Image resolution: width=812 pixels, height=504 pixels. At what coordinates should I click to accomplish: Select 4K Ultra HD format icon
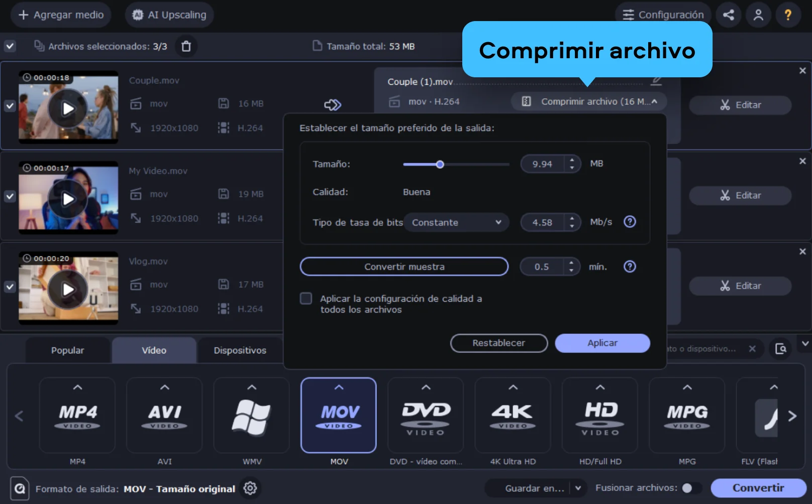pos(513,416)
